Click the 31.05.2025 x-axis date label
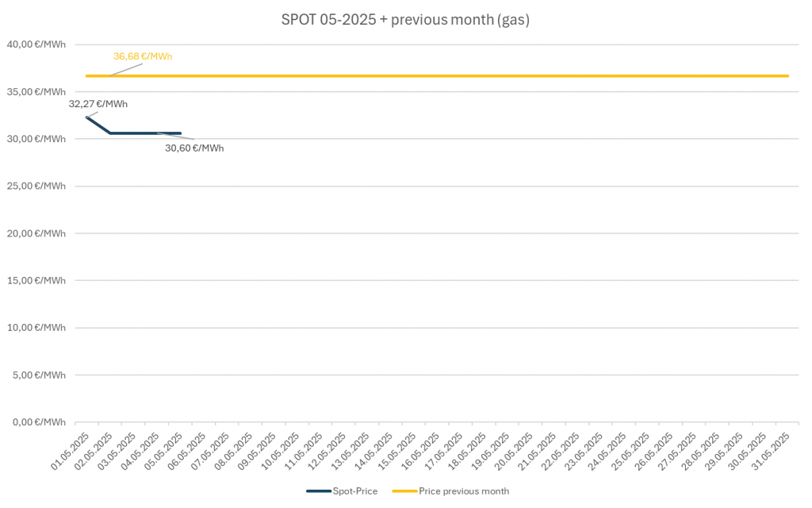Image resolution: width=812 pixels, height=508 pixels. [772, 454]
